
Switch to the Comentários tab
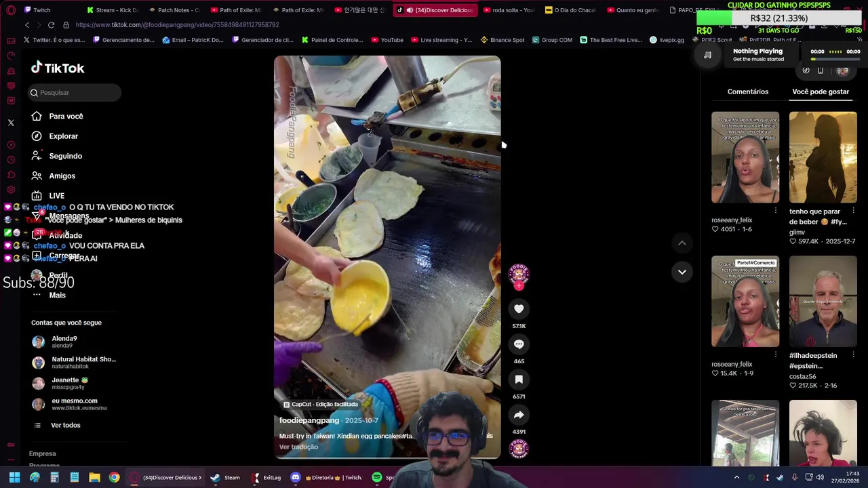[748, 91]
